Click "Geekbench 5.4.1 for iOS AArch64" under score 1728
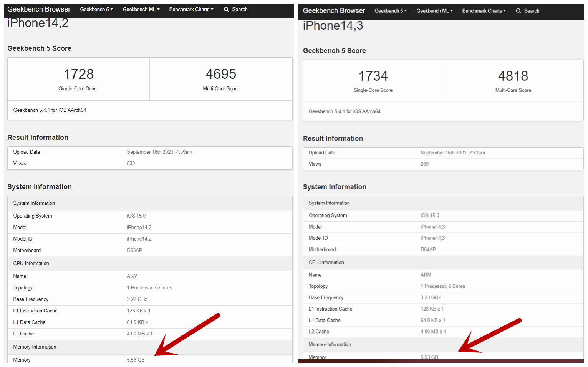This screenshot has height=367, width=588. [x=50, y=110]
